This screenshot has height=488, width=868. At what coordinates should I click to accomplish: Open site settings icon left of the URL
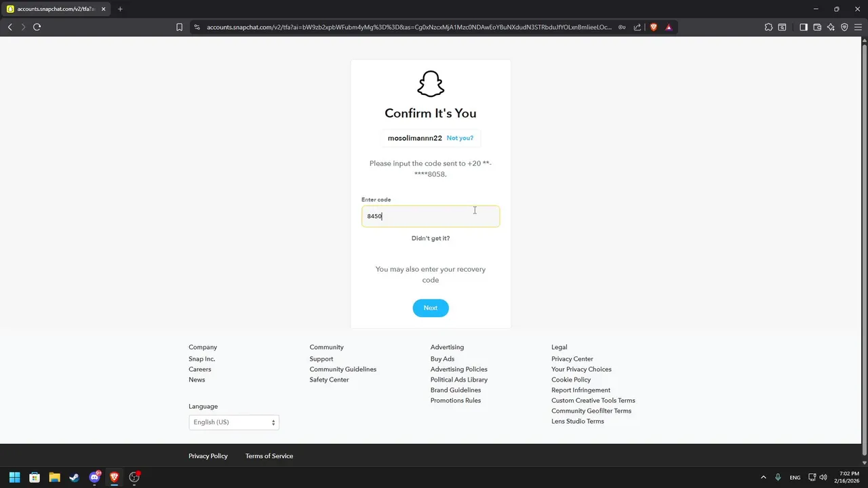[x=197, y=27]
